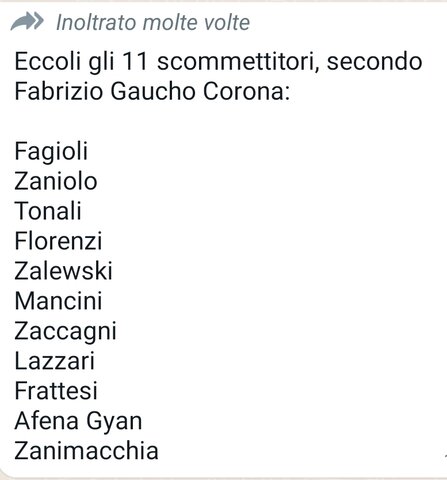
Task: Click the 'Inoltrato molte volte' label
Action: coord(153,23)
